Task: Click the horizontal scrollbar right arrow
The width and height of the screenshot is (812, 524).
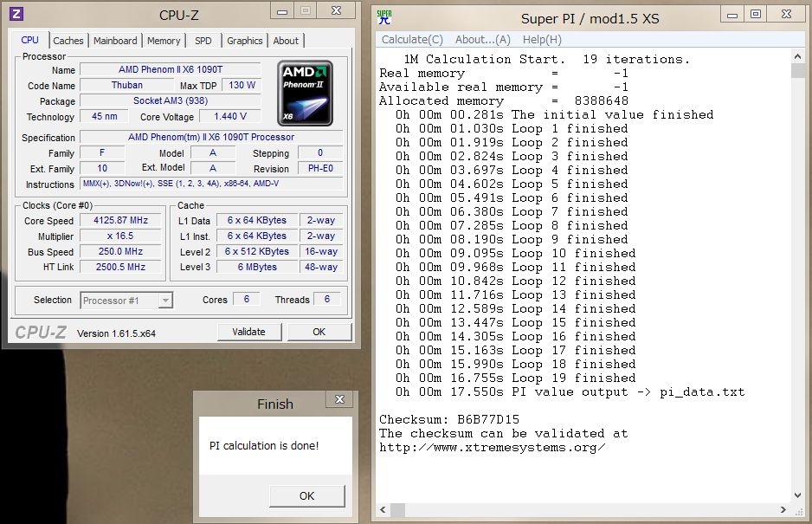Action: click(783, 510)
